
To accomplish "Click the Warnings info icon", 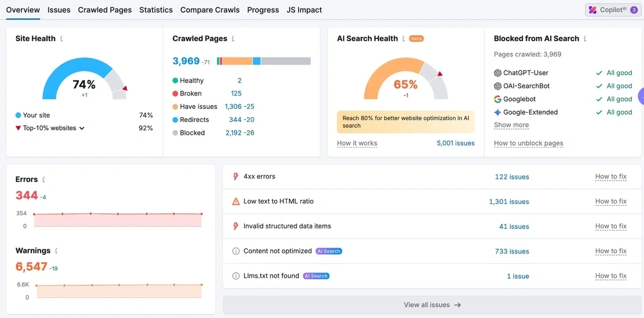I will (56, 250).
